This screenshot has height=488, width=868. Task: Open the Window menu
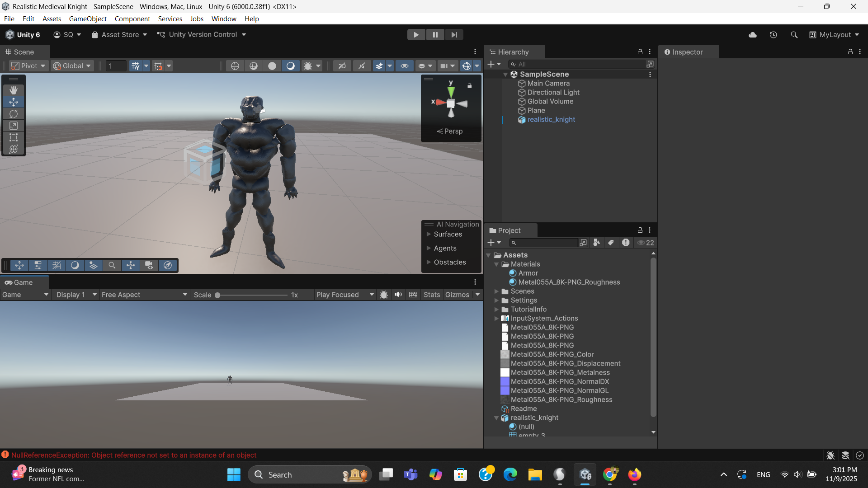[224, 19]
